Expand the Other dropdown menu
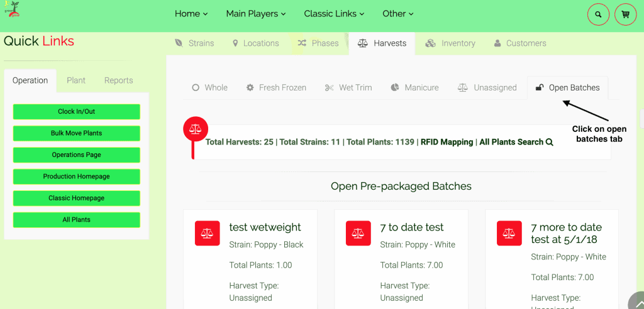 click(397, 14)
